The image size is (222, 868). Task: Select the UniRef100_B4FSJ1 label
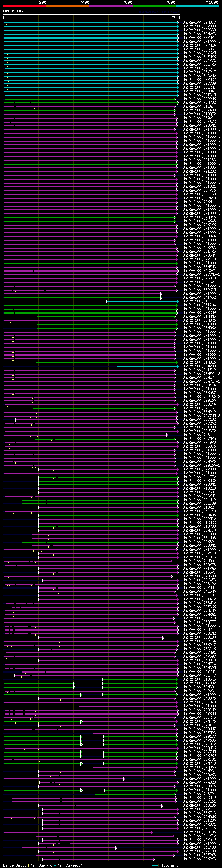199,68
